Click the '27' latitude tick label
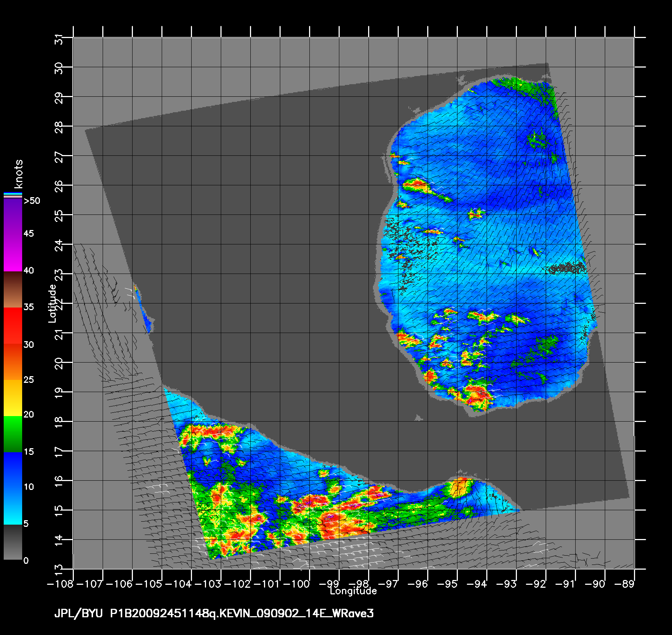The height and width of the screenshot is (635, 672). click(x=59, y=157)
